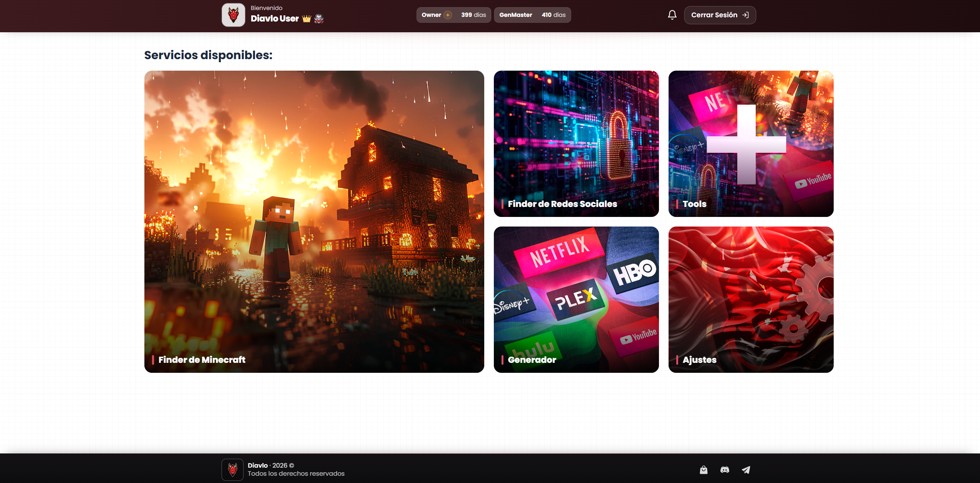Image resolution: width=980 pixels, height=483 pixels.
Task: Click the clown badge icon beside username
Action: point(319,18)
